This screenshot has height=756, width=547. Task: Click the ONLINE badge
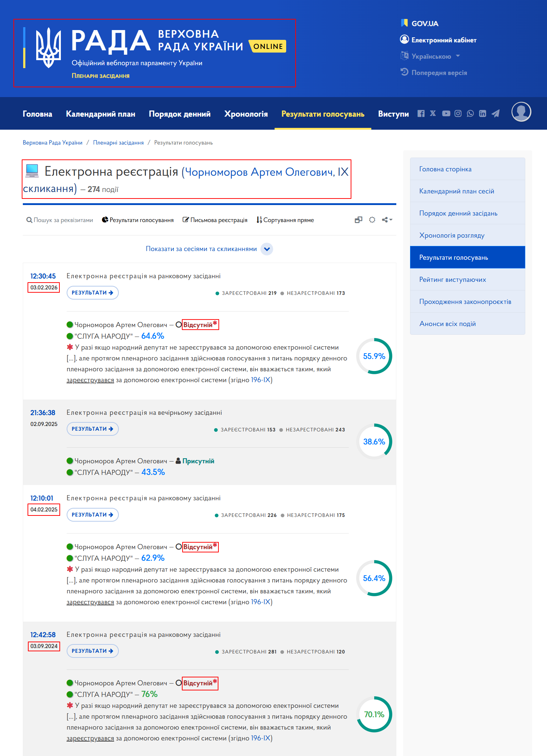point(268,46)
